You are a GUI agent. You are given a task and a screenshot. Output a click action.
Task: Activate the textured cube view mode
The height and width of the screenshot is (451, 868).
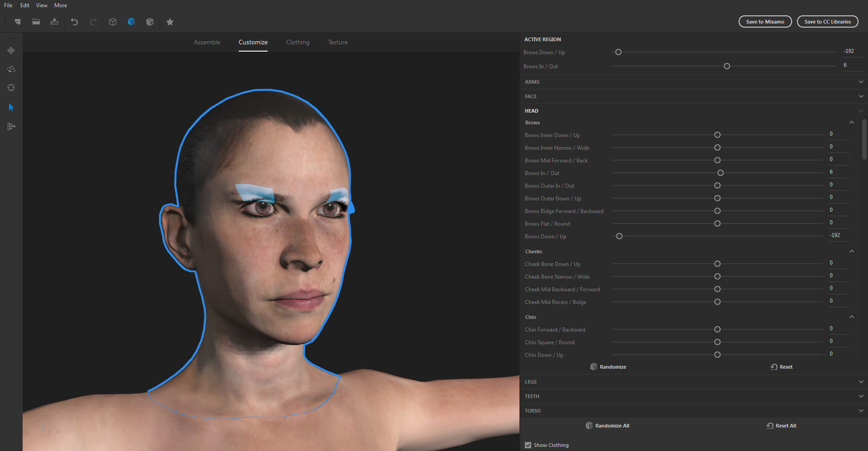(x=131, y=22)
